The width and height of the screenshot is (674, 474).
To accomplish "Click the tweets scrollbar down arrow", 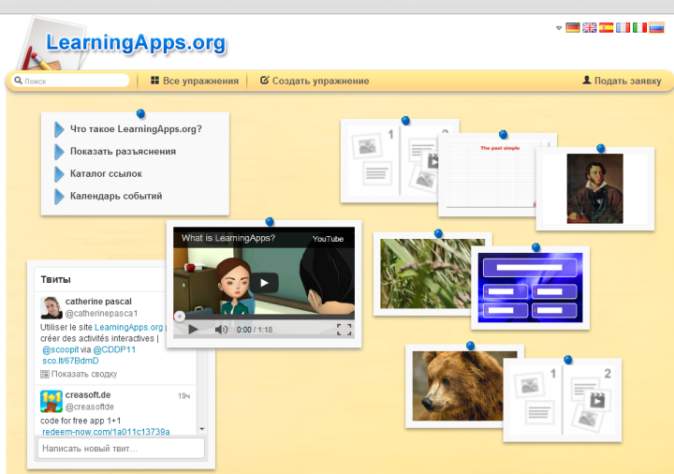I will pos(202,429).
